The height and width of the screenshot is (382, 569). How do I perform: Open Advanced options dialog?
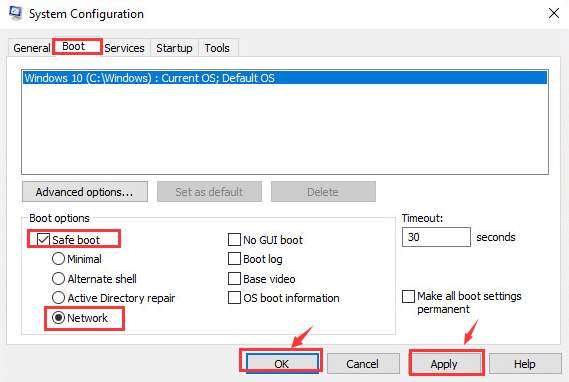point(85,192)
